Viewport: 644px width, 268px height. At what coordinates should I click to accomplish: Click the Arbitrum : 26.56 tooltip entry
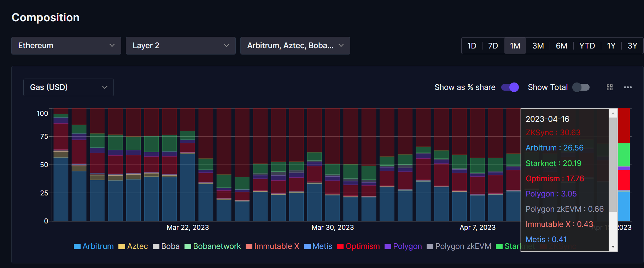click(554, 148)
